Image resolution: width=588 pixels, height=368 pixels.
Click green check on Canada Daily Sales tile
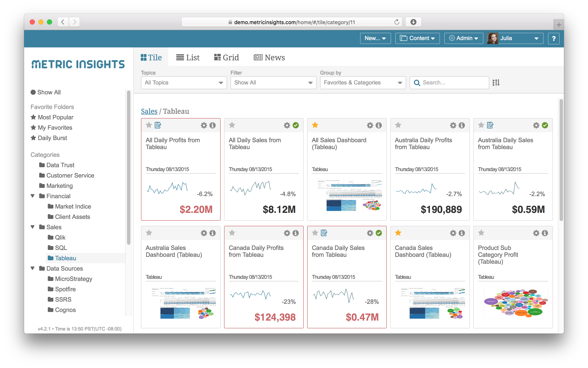point(379,233)
